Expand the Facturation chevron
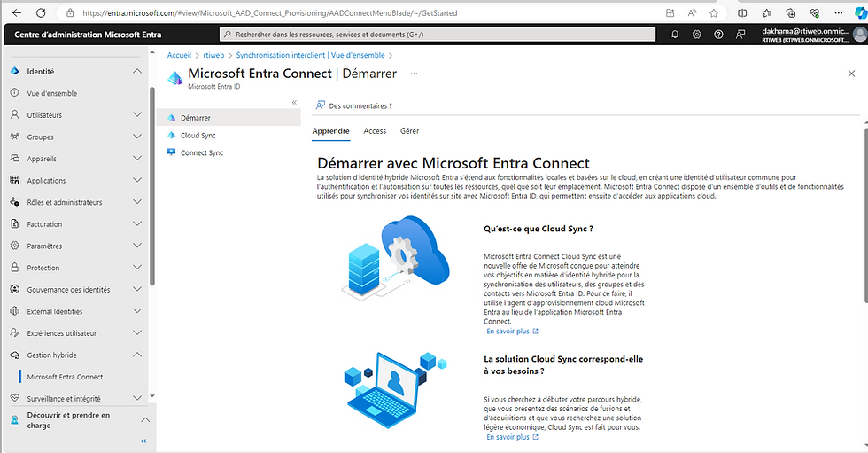 coord(136,223)
